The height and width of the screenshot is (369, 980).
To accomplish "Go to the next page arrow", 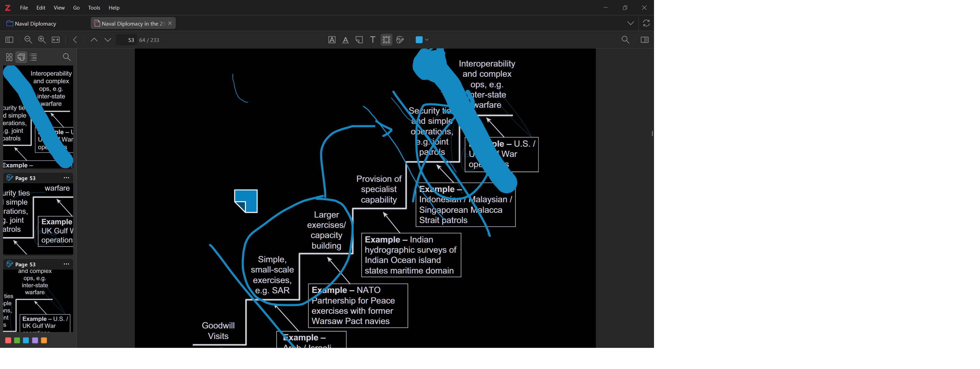I will point(108,40).
